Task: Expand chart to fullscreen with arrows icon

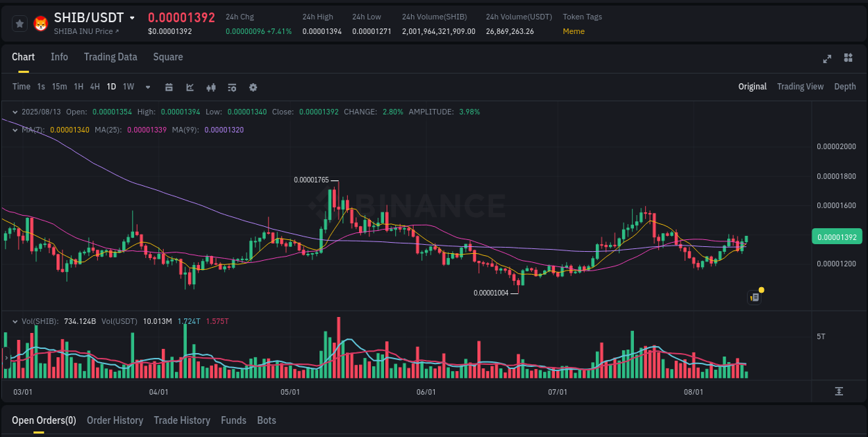Action: pyautogui.click(x=826, y=59)
